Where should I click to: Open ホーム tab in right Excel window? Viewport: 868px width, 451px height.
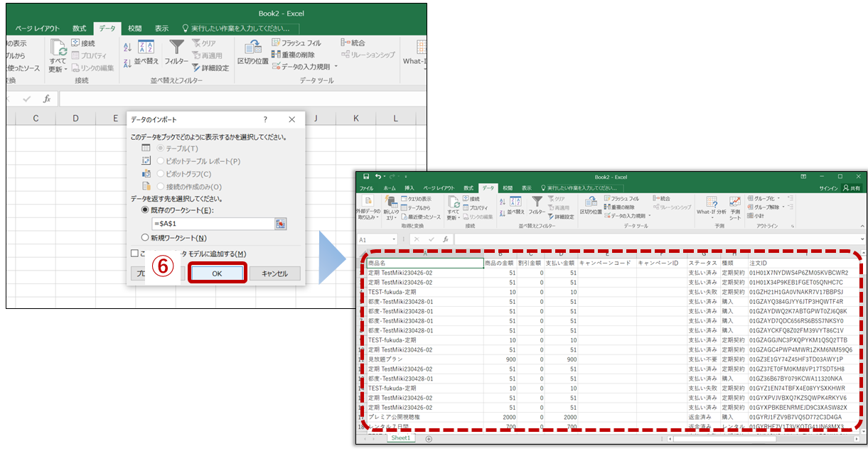(x=390, y=188)
